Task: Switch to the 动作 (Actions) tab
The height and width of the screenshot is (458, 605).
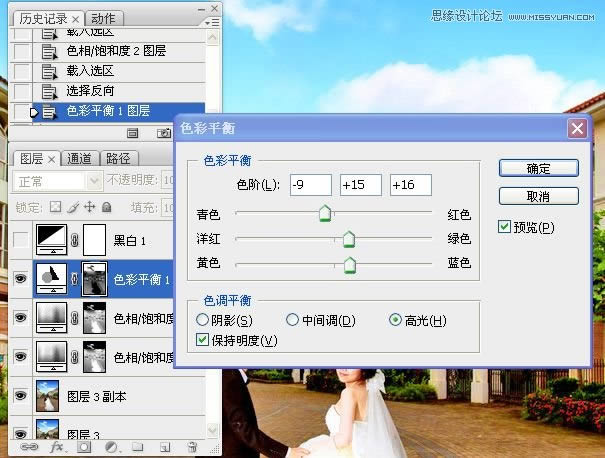Action: pos(103,18)
